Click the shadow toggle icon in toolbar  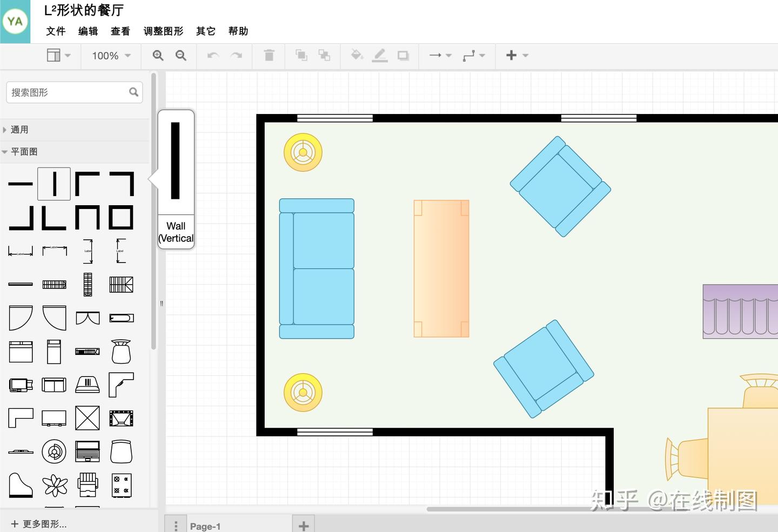[x=403, y=55]
